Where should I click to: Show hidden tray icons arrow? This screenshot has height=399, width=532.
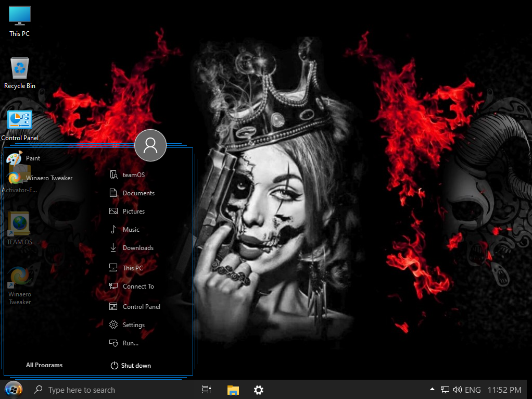click(432, 390)
